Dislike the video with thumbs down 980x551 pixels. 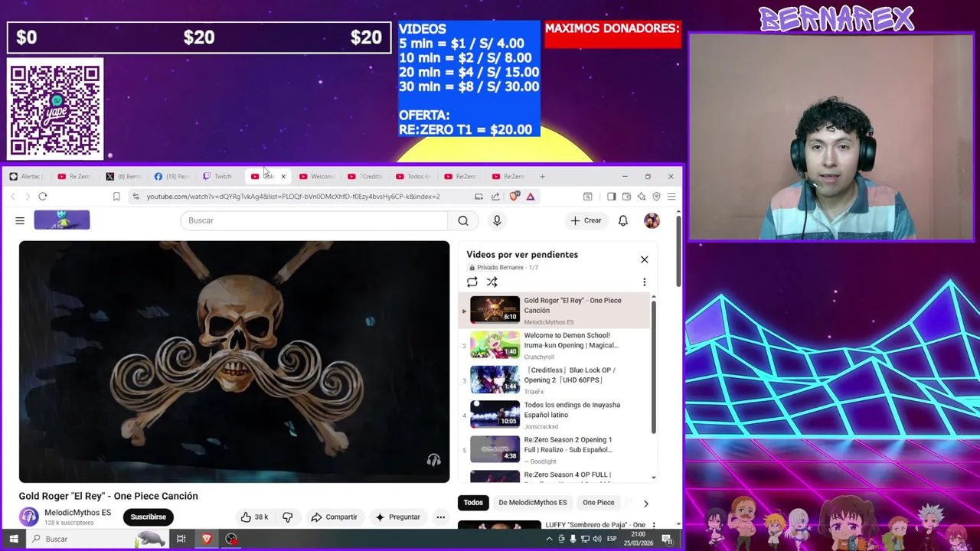click(288, 517)
